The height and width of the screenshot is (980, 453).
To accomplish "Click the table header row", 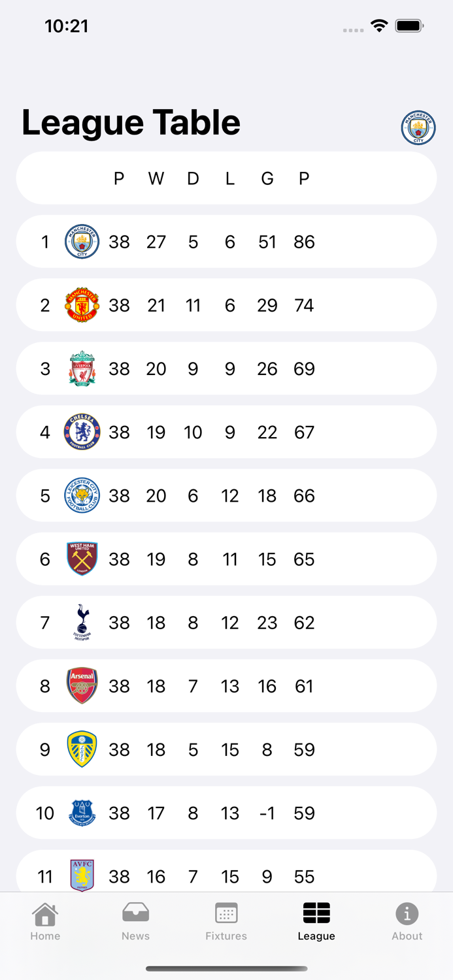I will click(226, 178).
